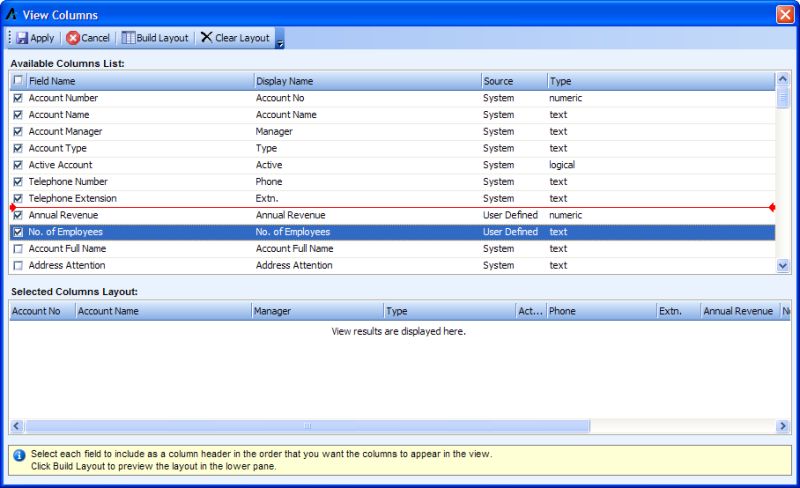Click 'User Defined' in No. of Employees row
Image resolution: width=800 pixels, height=488 pixels.
click(510, 232)
